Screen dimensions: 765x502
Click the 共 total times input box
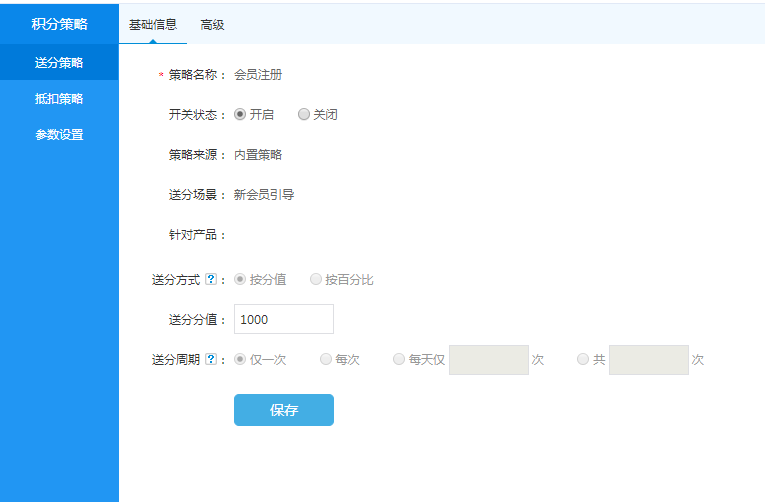(648, 360)
